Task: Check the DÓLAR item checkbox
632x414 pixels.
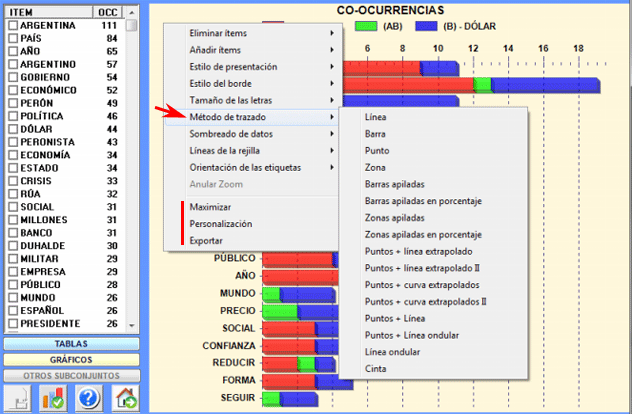Action: tap(13, 129)
